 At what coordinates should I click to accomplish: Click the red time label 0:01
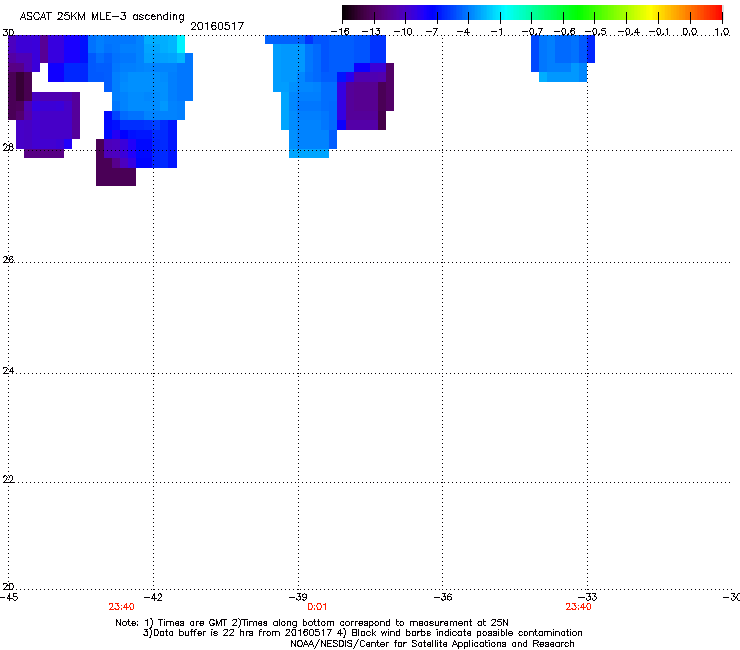317,607
